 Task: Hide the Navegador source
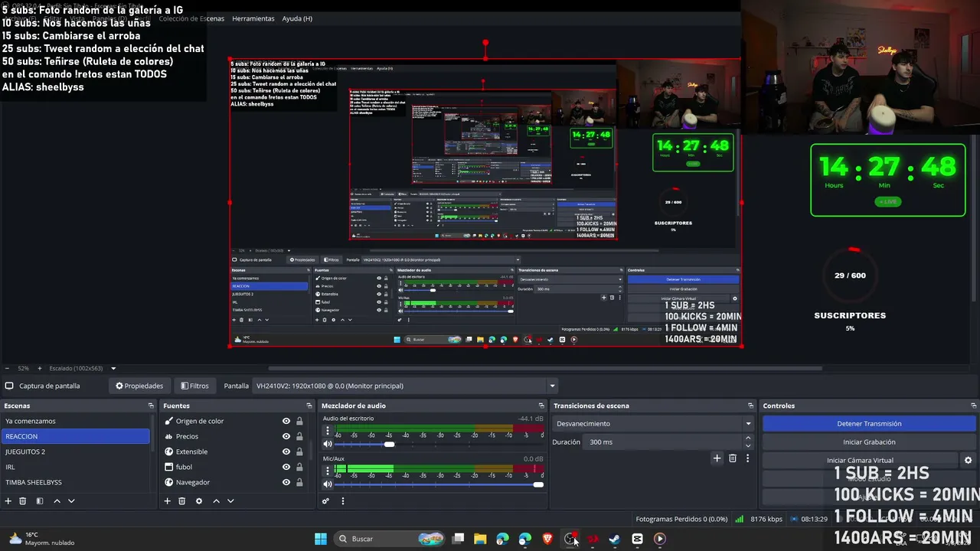(x=286, y=482)
